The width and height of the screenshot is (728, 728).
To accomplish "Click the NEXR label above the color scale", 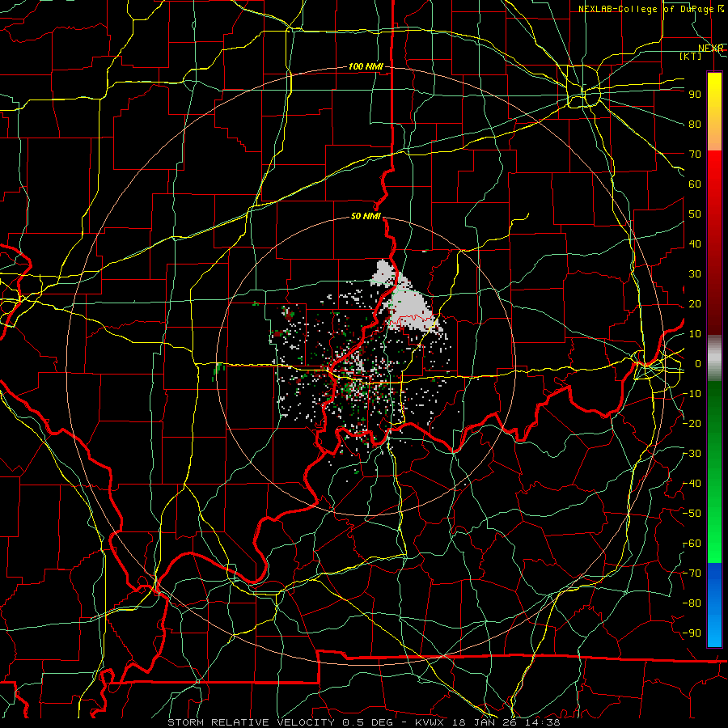I will click(710, 49).
